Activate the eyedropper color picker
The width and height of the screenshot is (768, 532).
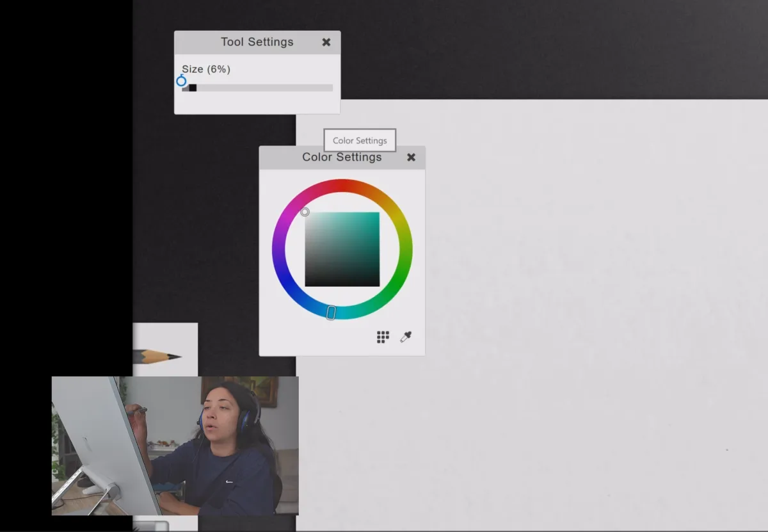[x=406, y=337]
